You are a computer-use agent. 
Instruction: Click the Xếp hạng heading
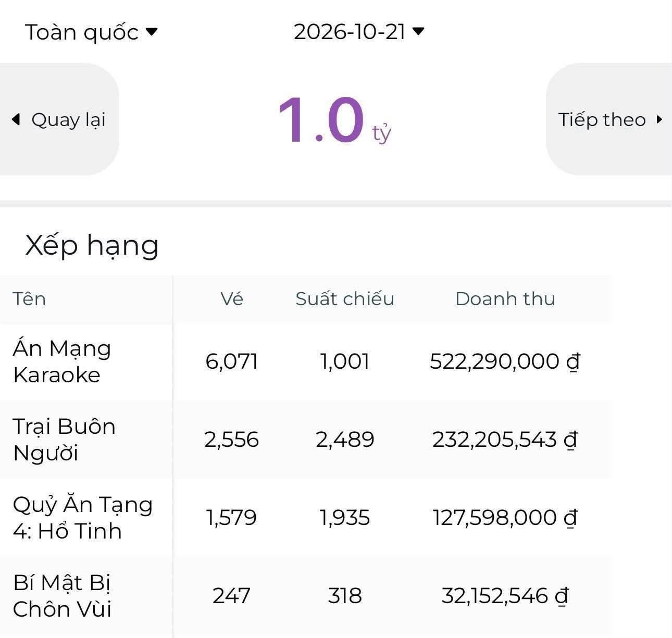pyautogui.click(x=92, y=245)
